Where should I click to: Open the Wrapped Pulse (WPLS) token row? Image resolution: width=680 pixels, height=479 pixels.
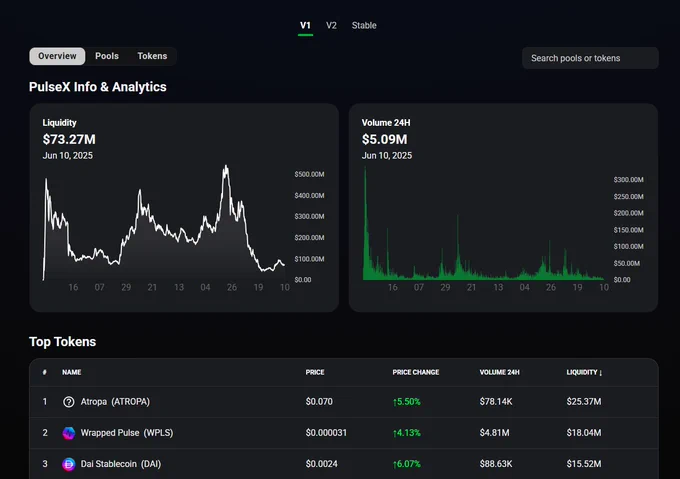tap(344, 433)
